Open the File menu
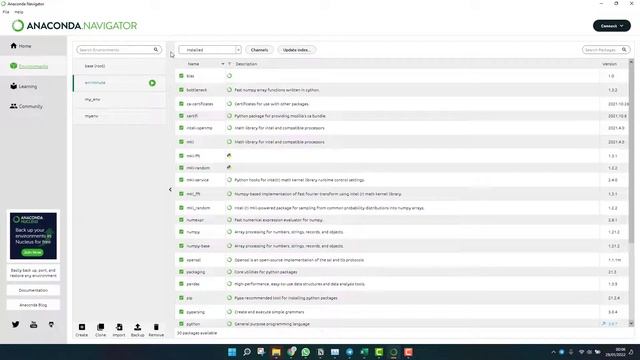Screen dimensions: 640x360 pos(6,12)
